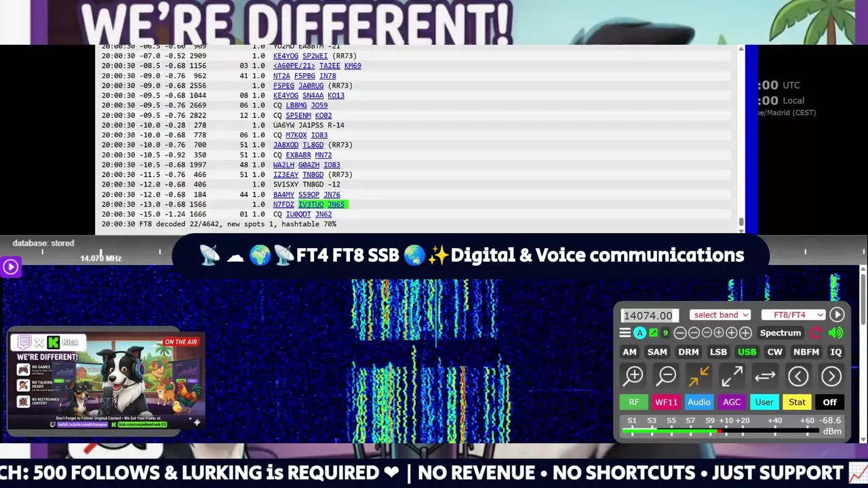Click the Off tab to hide panel
868x488 pixels.
830,402
